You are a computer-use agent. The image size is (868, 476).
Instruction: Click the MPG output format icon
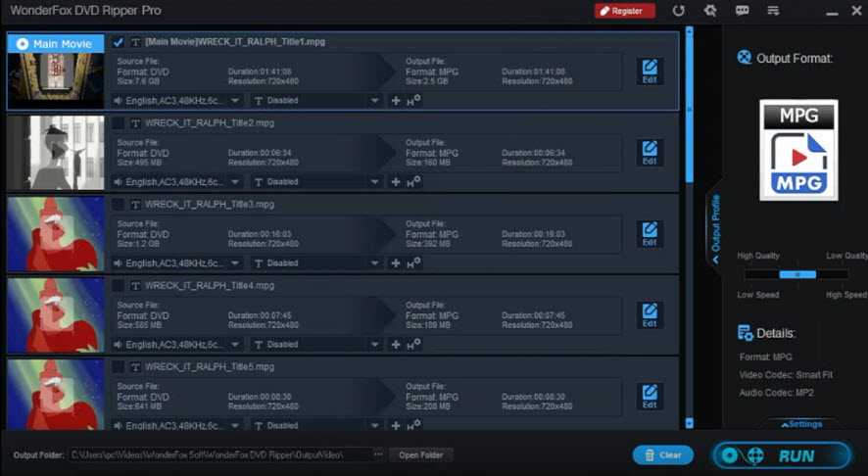(798, 150)
